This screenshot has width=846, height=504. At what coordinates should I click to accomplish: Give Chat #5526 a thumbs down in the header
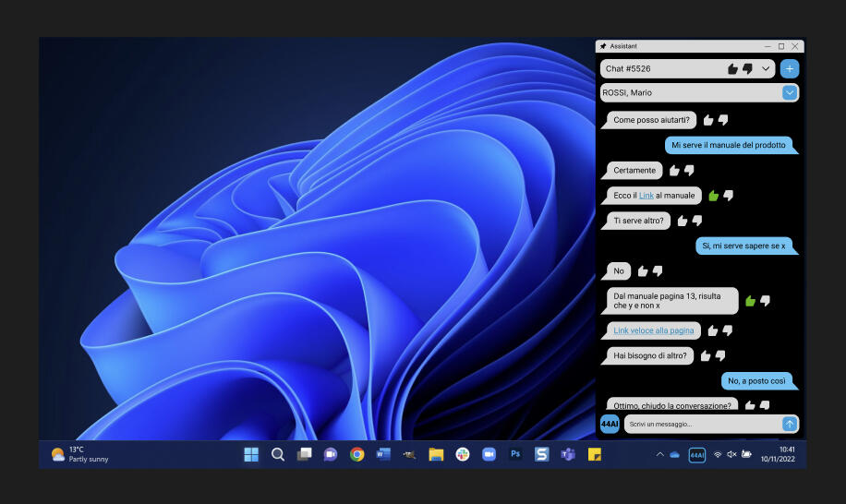[x=747, y=68]
